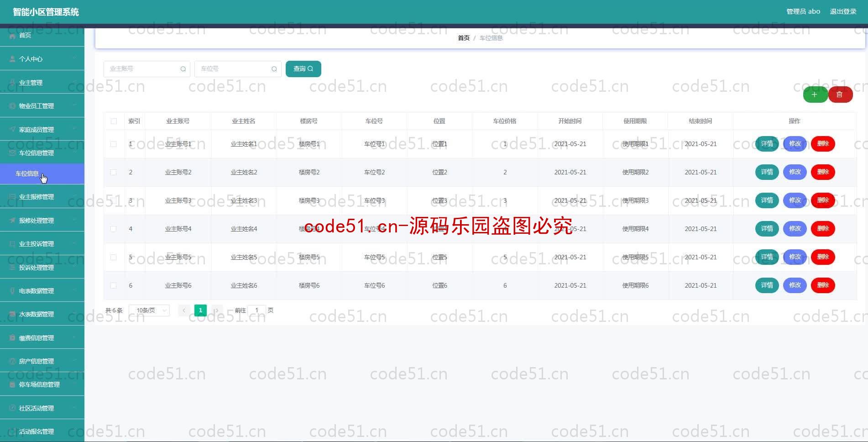Click the 首页 breadcrumb link
868x442 pixels.
click(464, 38)
